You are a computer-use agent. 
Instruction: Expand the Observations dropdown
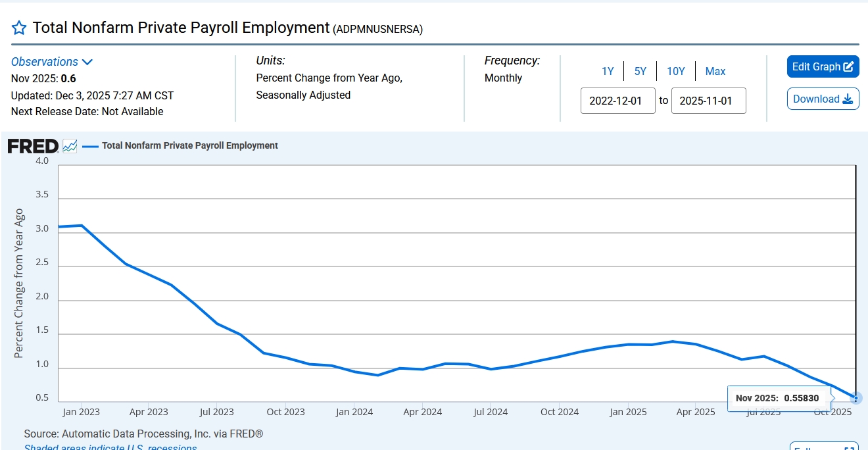(x=45, y=62)
